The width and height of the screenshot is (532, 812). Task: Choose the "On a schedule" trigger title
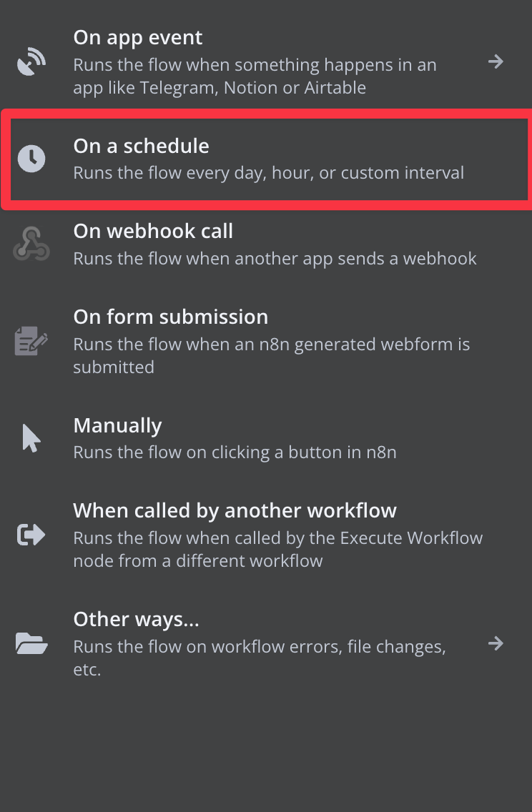tap(142, 146)
